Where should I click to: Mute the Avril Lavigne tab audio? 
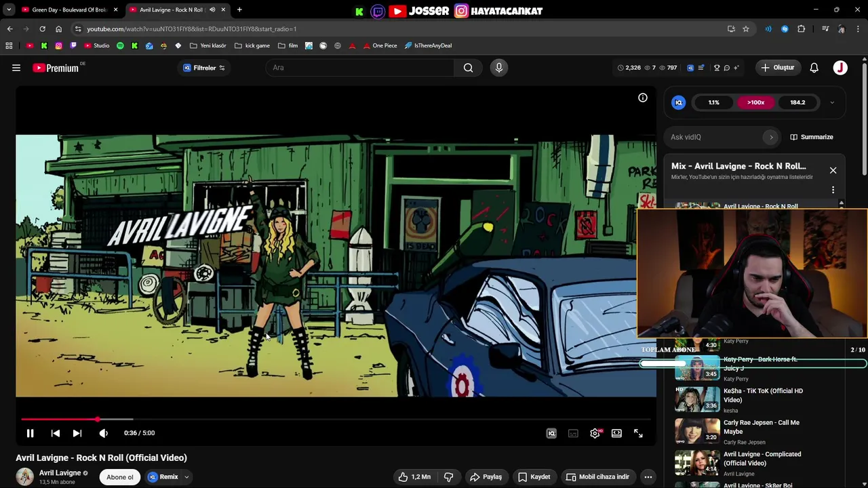tap(212, 9)
